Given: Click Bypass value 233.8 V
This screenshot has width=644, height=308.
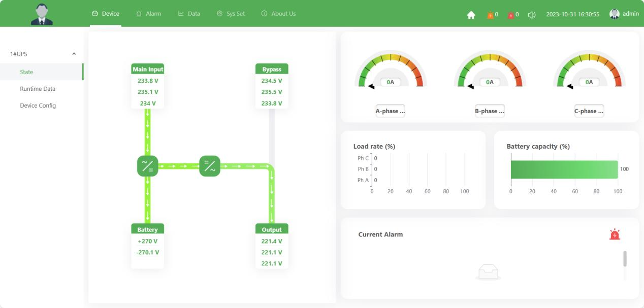Looking at the screenshot, I should [272, 103].
